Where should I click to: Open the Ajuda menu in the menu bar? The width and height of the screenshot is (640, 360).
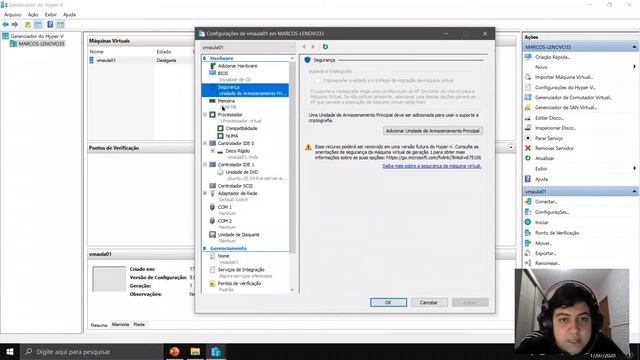tap(69, 15)
